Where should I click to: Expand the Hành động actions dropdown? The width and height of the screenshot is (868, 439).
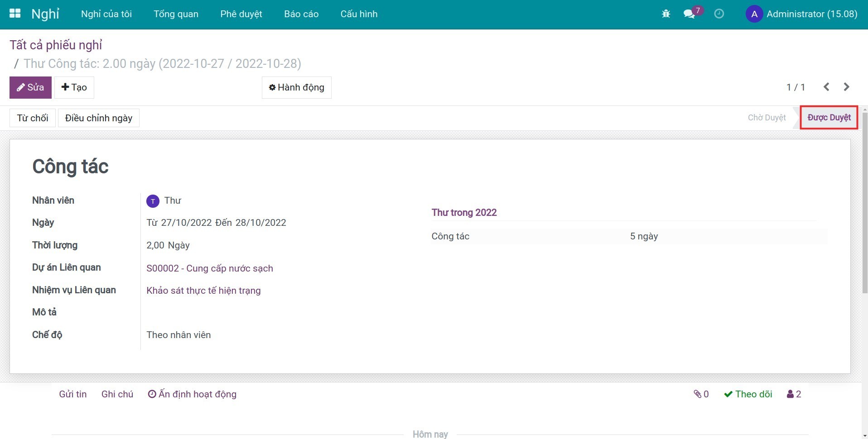click(x=296, y=87)
